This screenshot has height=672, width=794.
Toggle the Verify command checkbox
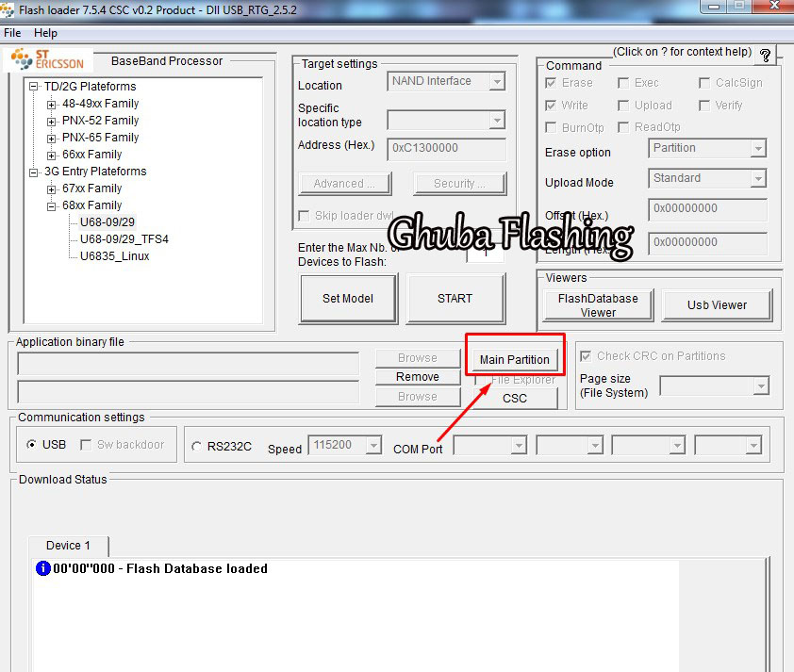[x=703, y=106]
